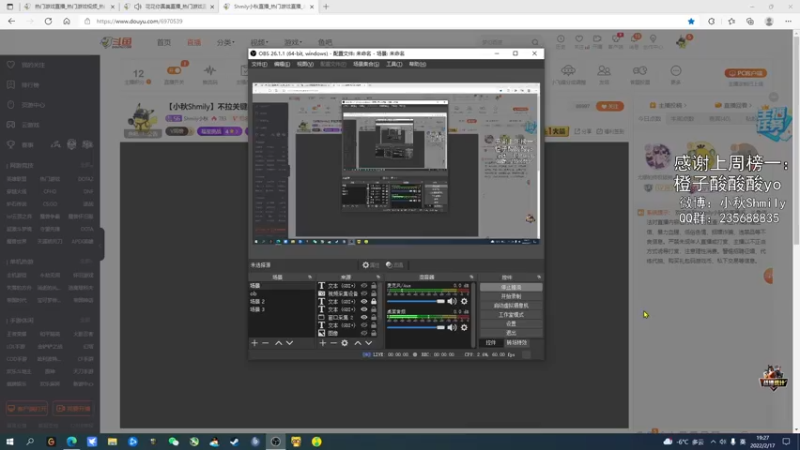Expand Douyu 游戏 dropdown in top nav
The width and height of the screenshot is (800, 450).
pyautogui.click(x=293, y=42)
